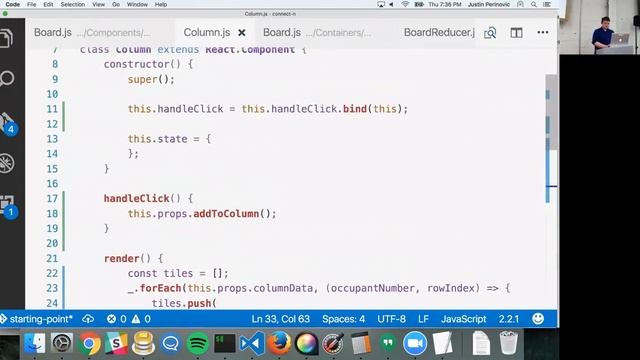Click the sync changes cloud icon
Image resolution: width=640 pixels, height=360 pixels.
point(88,319)
